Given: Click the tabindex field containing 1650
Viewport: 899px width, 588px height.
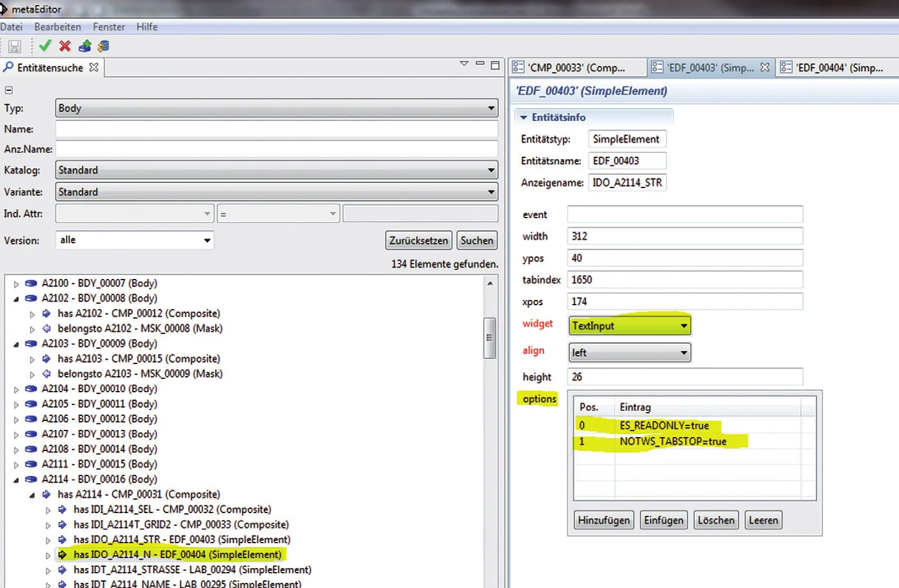Looking at the screenshot, I should point(685,280).
